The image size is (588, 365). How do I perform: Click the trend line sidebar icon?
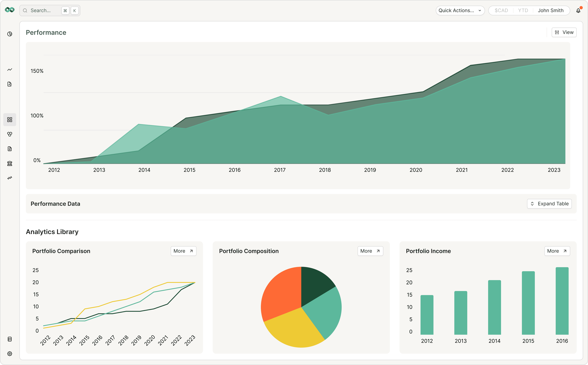click(x=10, y=70)
